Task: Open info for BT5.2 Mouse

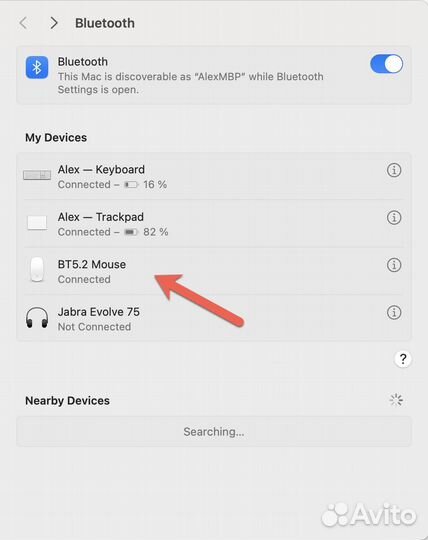Action: 394,265
